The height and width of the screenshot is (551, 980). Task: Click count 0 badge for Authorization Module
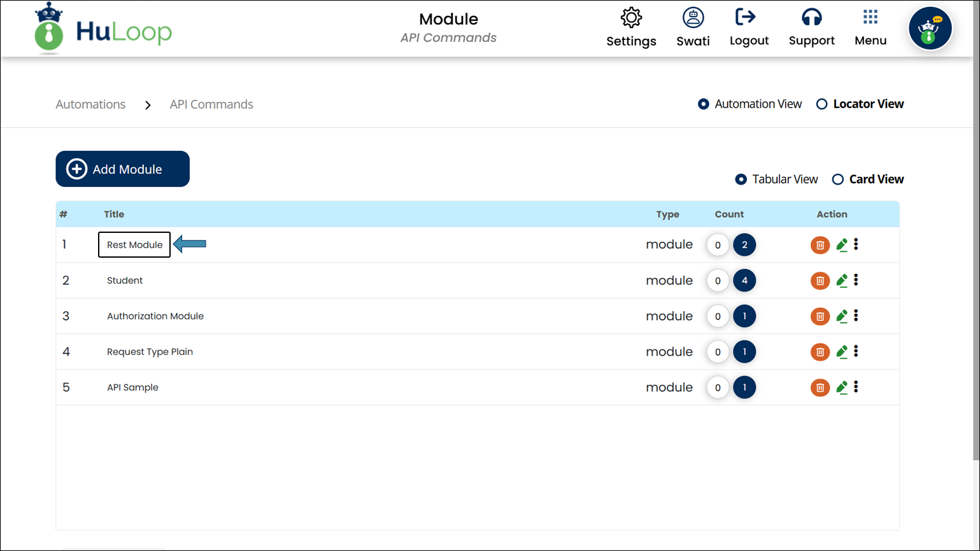718,316
